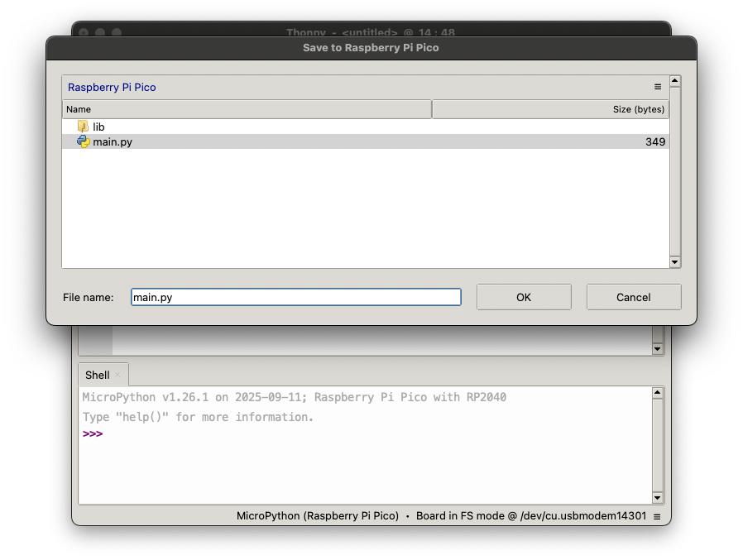Click the file list scrollbar up arrow
The height and width of the screenshot is (560, 743).
pos(674,81)
